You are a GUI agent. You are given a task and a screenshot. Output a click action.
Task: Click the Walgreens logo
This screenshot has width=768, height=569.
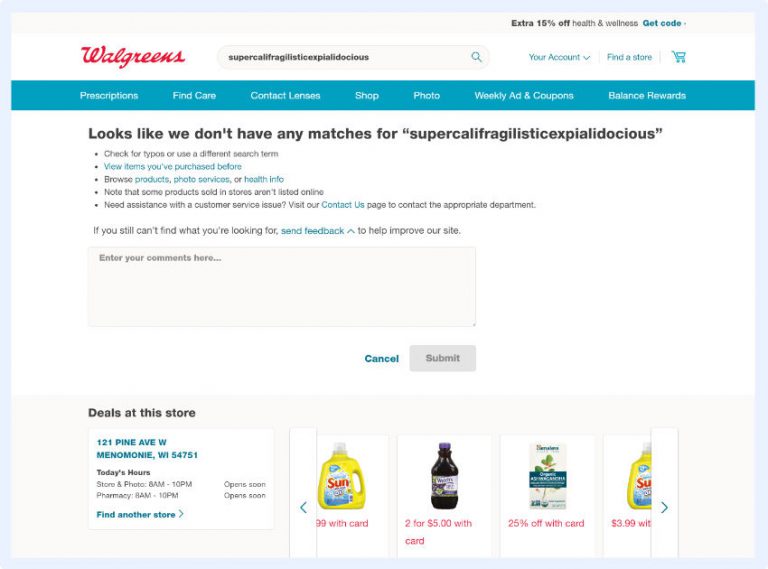[x=133, y=56]
